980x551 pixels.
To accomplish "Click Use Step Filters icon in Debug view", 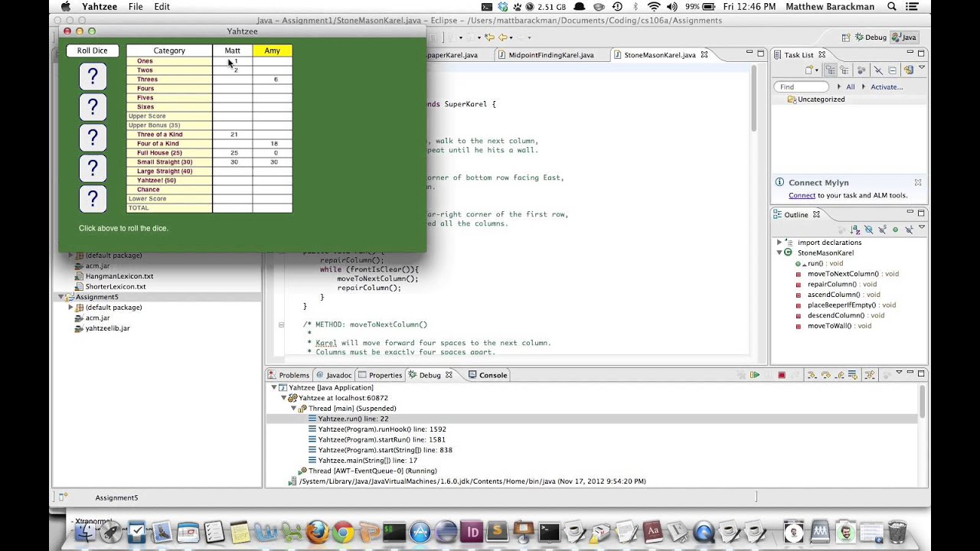I will 869,375.
